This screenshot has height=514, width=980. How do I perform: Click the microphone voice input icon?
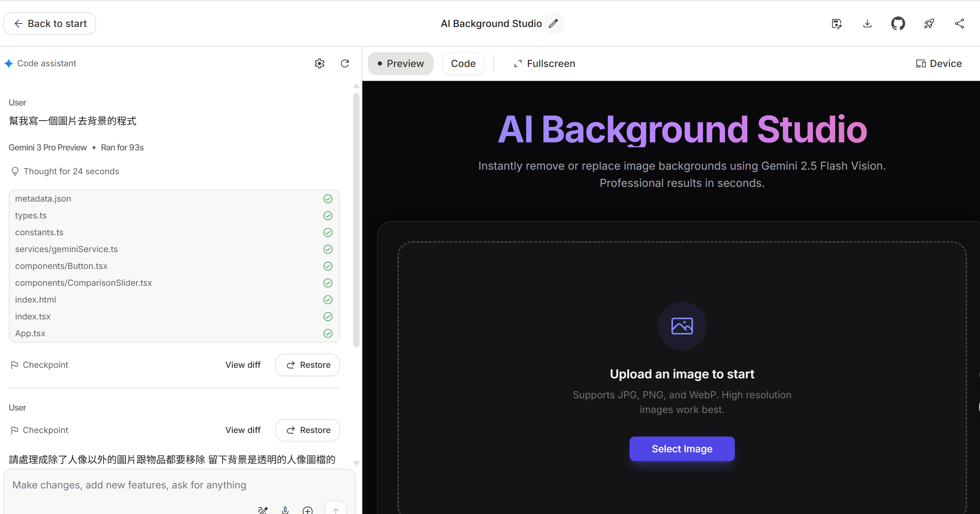pos(285,510)
